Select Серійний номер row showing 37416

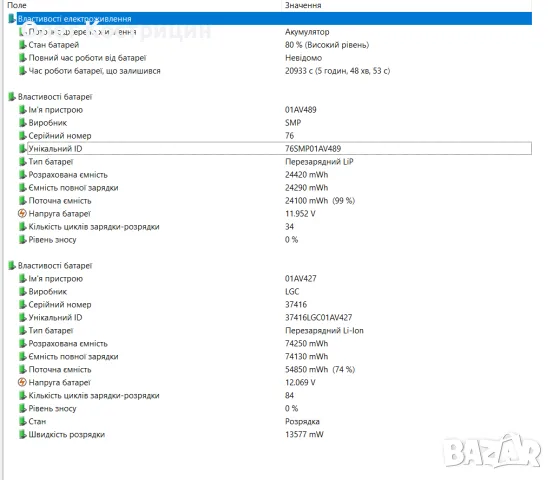click(x=279, y=304)
